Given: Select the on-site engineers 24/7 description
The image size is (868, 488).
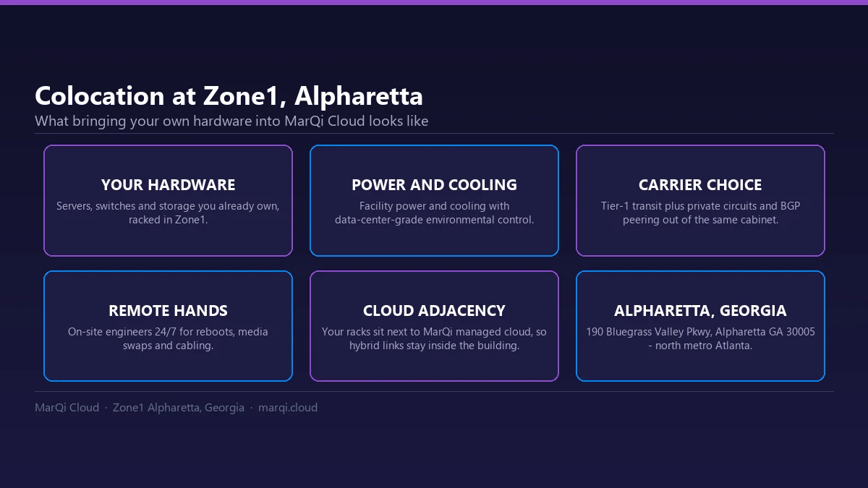Looking at the screenshot, I should coord(168,338).
